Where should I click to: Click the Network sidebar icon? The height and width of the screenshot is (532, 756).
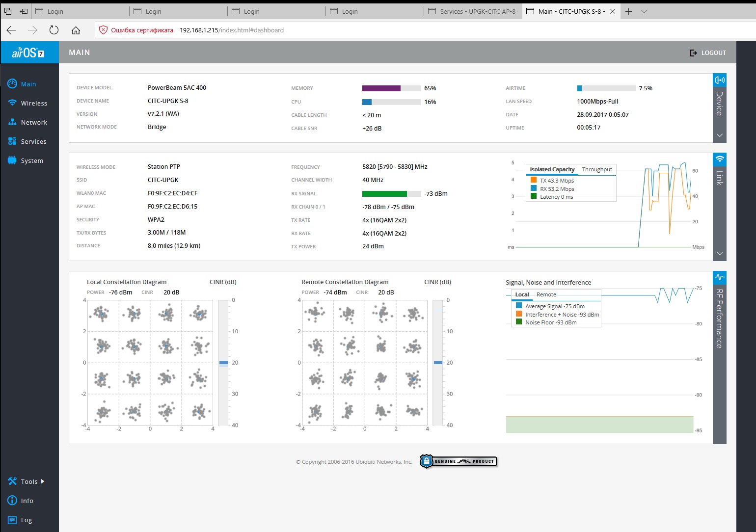pyautogui.click(x=12, y=122)
